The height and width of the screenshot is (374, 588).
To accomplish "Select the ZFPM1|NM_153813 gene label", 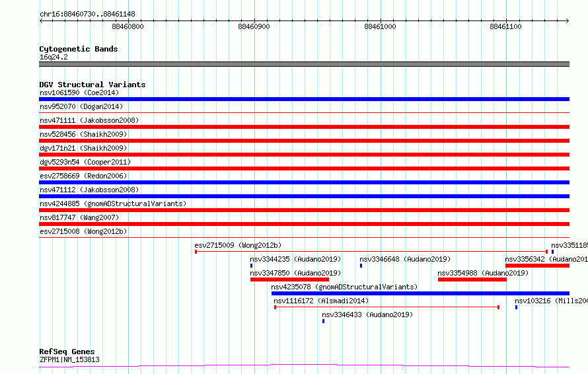I will pos(69,359).
